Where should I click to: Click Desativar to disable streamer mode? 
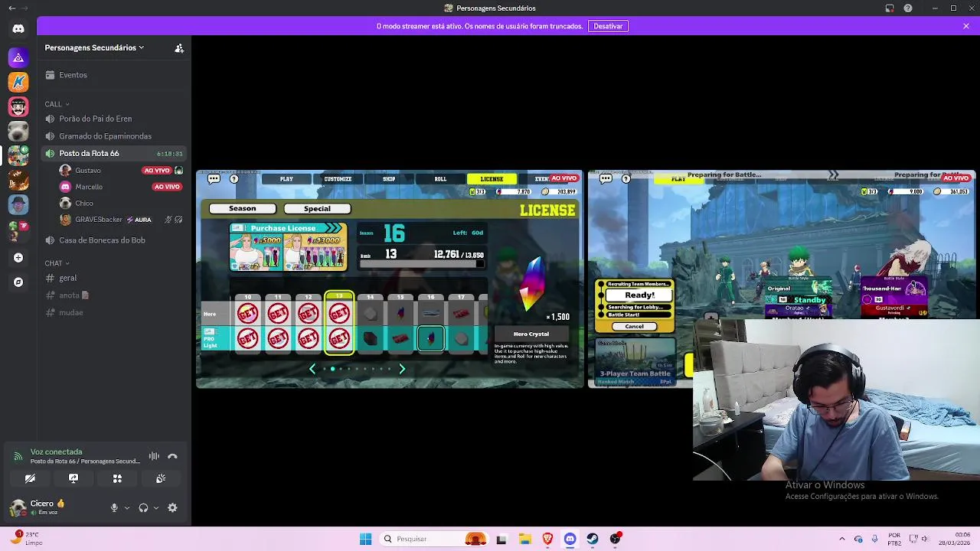click(x=608, y=26)
